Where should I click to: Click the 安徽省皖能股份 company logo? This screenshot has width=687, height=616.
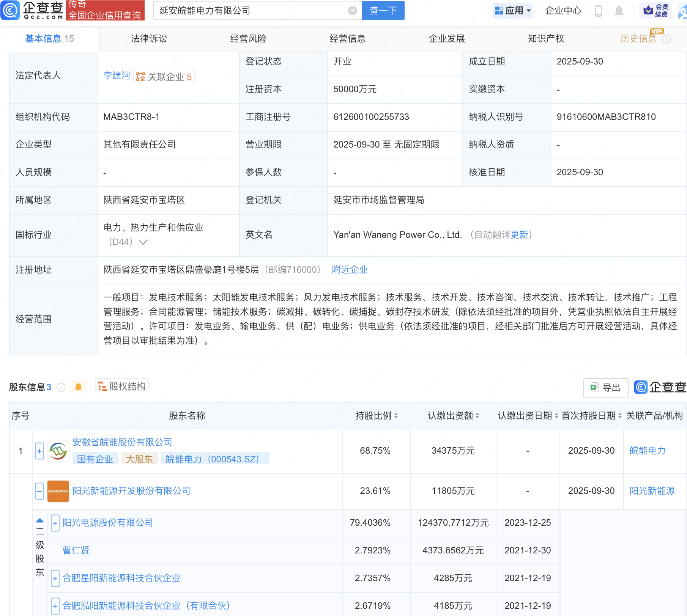click(58, 451)
